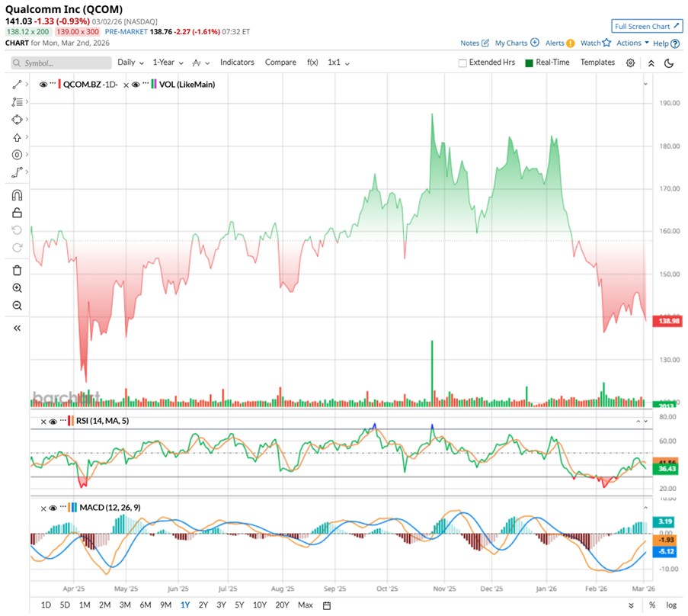Lock all drawings with padlock icon
This screenshot has width=688, height=616.
[17, 213]
